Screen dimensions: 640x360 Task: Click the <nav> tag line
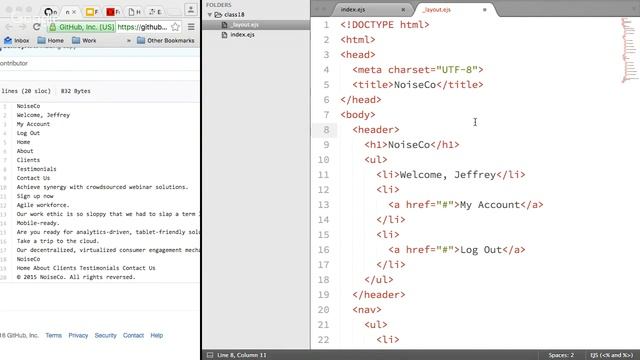(367, 310)
